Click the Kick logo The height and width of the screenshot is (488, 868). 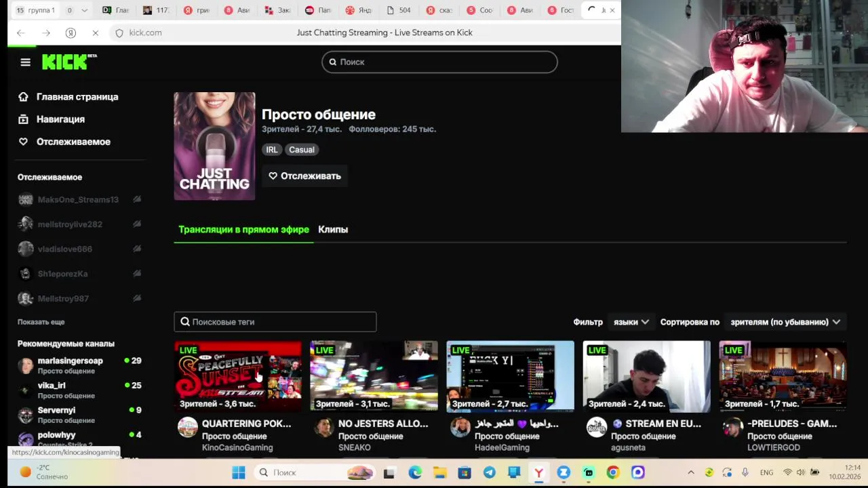coord(68,62)
